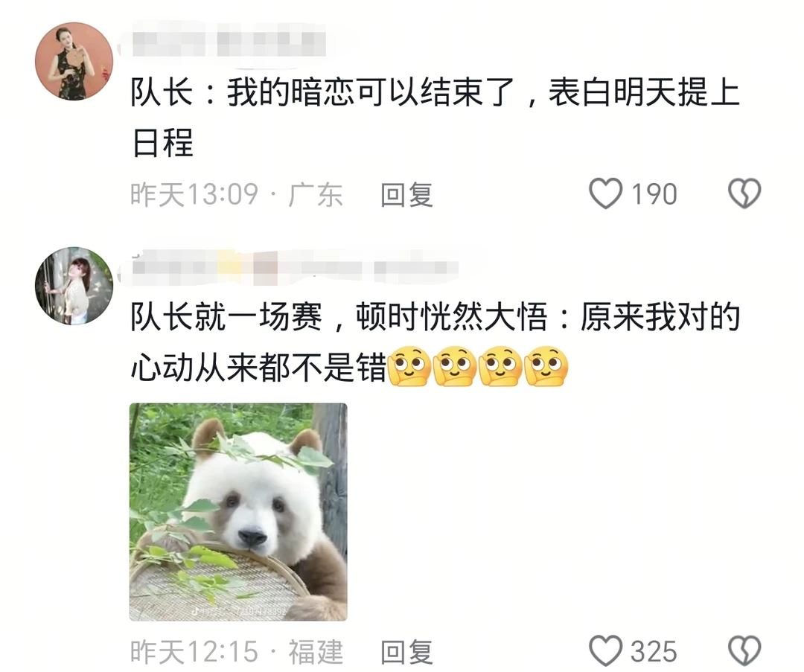The height and width of the screenshot is (672, 804).
Task: Open profile of avatar with woman in qipao
Action: point(74,61)
